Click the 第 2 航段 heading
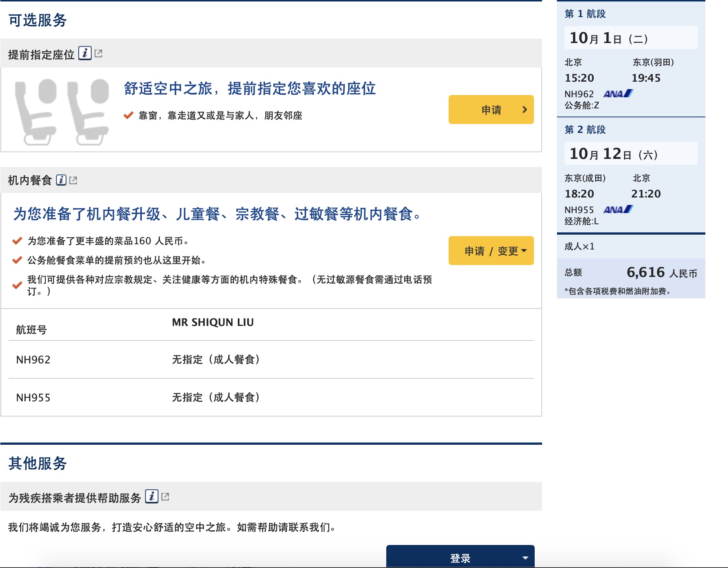 (x=585, y=130)
